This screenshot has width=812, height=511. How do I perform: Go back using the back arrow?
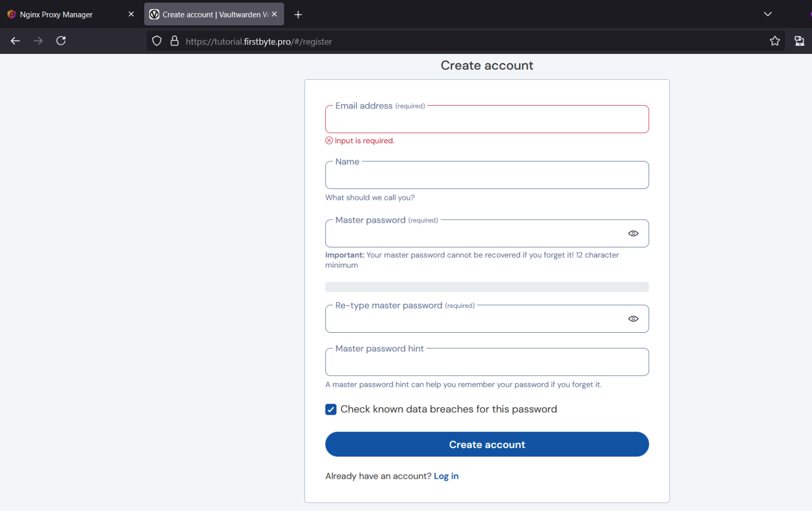point(15,41)
